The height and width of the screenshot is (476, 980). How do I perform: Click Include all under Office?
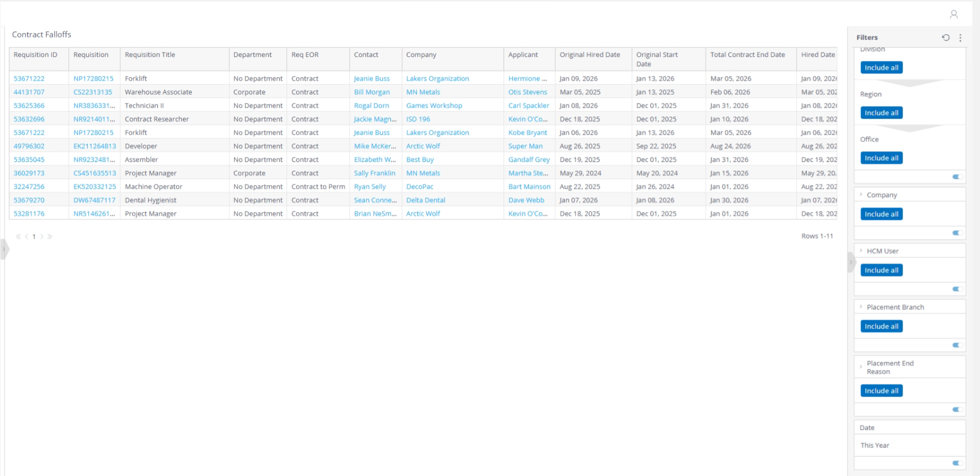coord(881,158)
